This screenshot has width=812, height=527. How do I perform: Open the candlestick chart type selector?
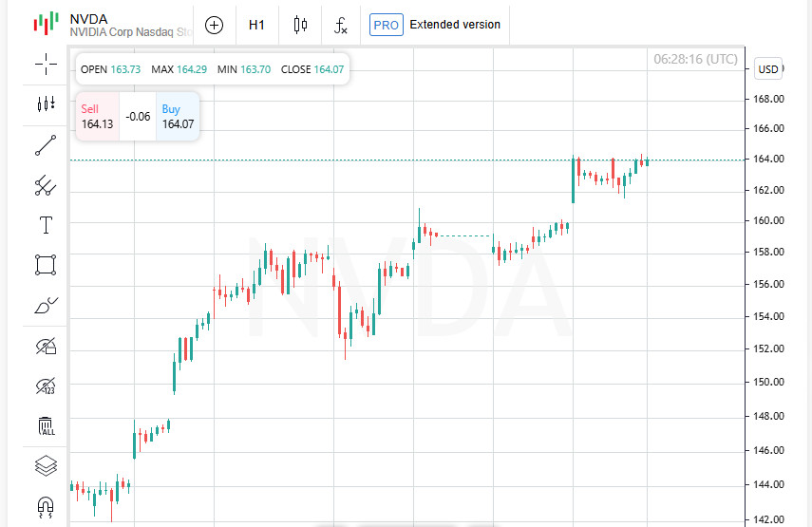(x=300, y=25)
